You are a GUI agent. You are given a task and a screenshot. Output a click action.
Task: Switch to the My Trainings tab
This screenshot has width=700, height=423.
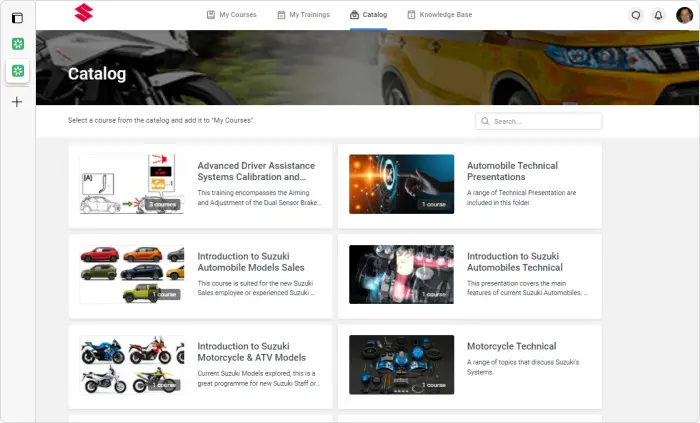(304, 15)
